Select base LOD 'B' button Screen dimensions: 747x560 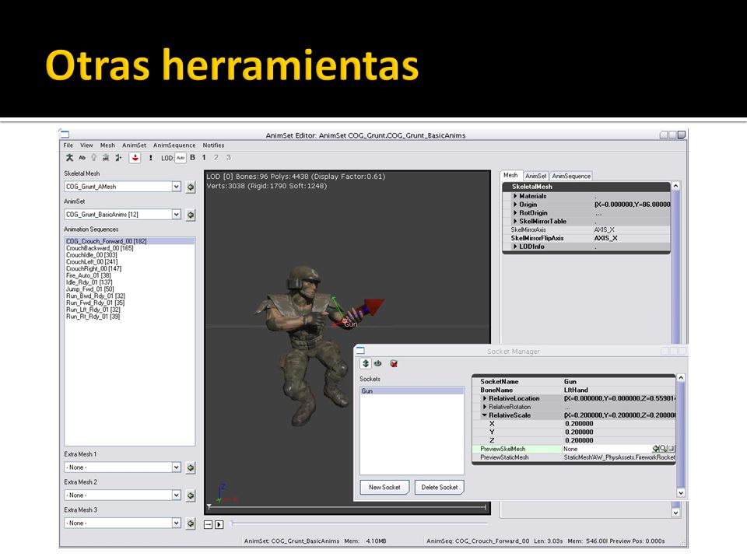coord(192,158)
